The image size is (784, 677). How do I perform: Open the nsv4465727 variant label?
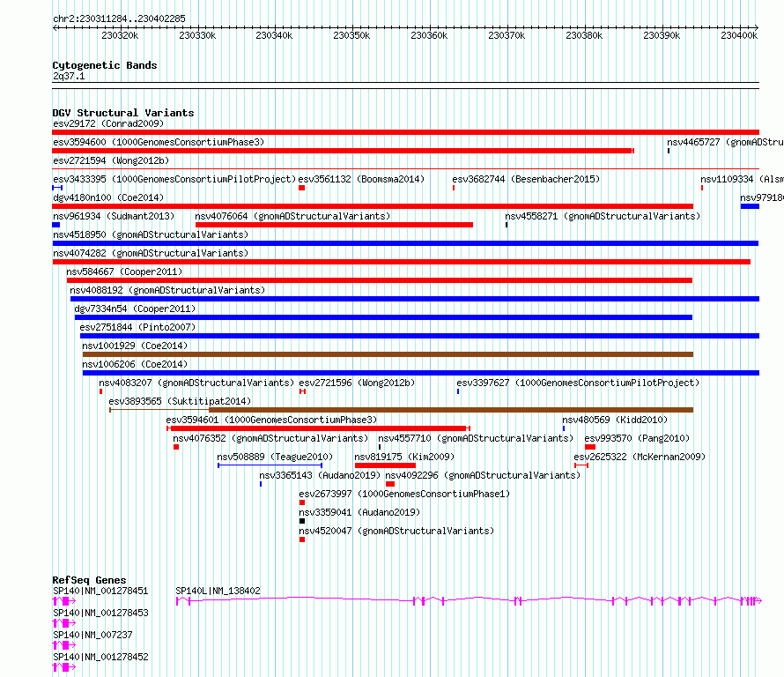pyautogui.click(x=725, y=142)
